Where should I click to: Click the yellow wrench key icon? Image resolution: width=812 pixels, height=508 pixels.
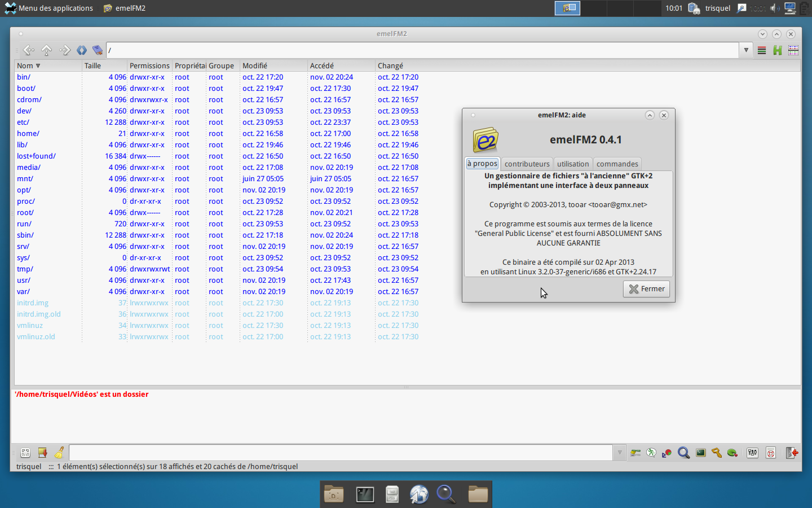tap(717, 453)
